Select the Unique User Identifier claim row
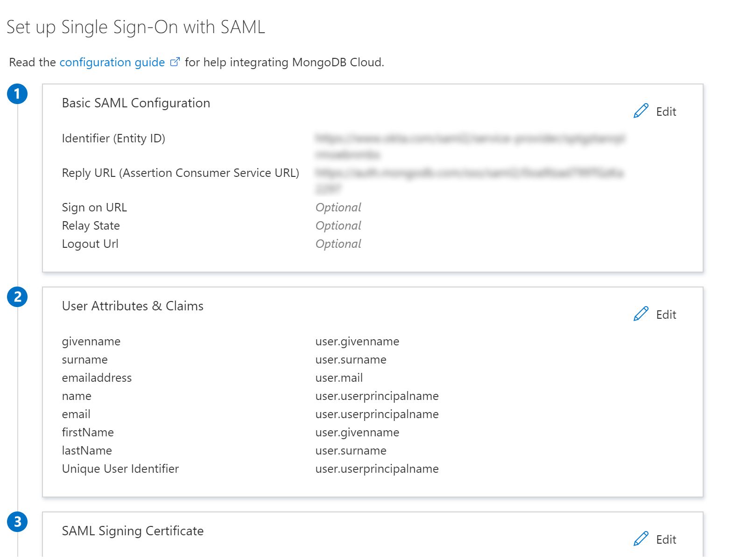 (120, 469)
